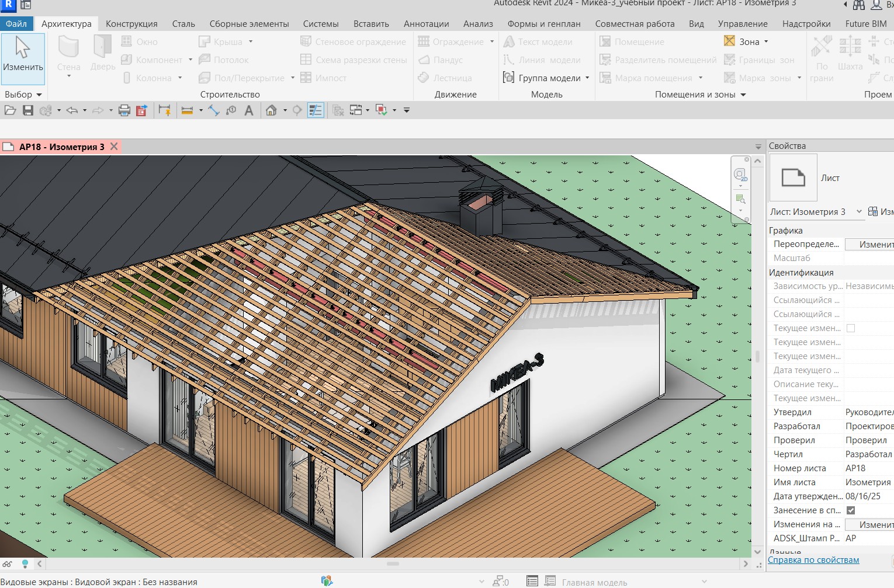This screenshot has width=894, height=588.
Task: Click the Справка по свойствам link
Action: pyautogui.click(x=813, y=560)
